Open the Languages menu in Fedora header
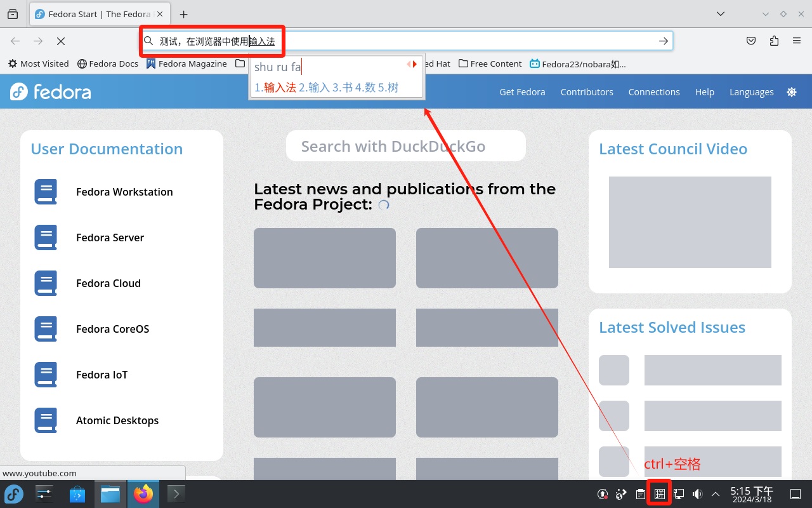The height and width of the screenshot is (508, 812). 751,92
